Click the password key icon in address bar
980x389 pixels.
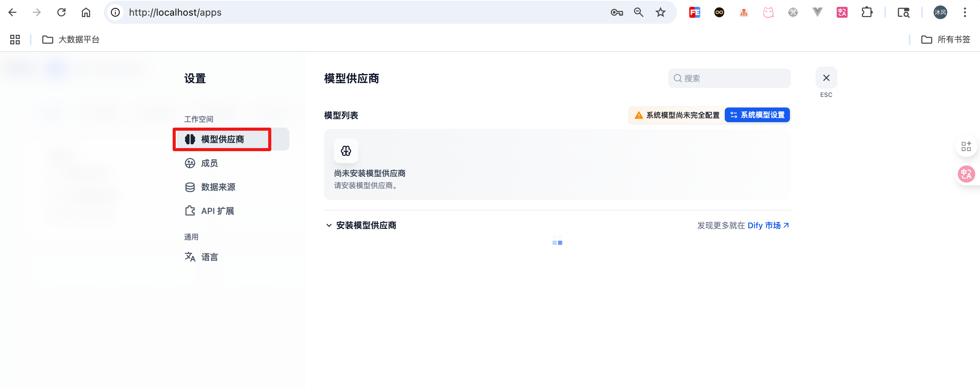(x=617, y=12)
